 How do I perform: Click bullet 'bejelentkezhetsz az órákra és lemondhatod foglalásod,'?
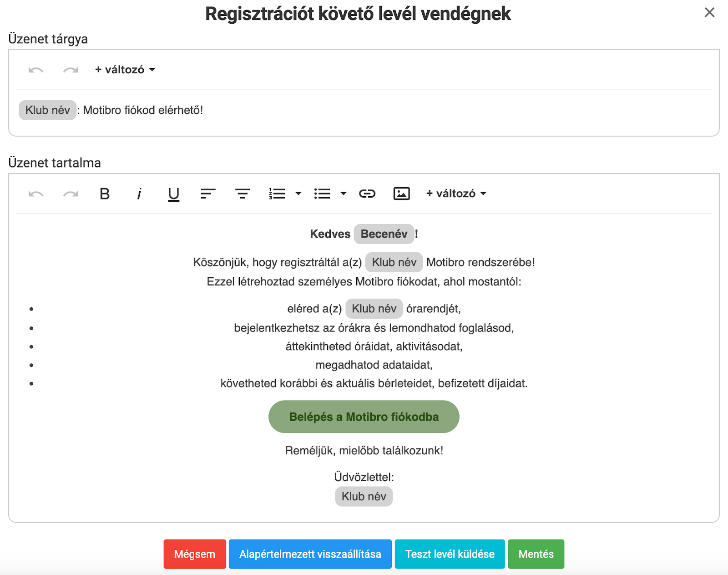[x=374, y=328]
